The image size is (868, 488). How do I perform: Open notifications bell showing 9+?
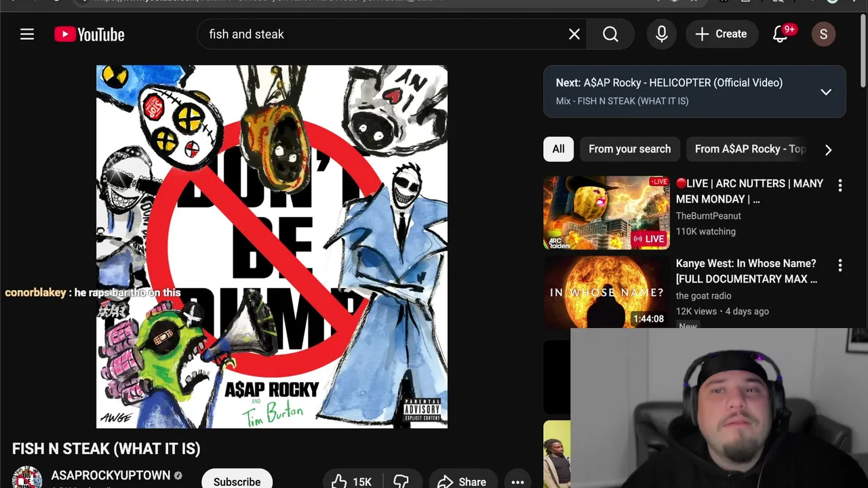coord(781,34)
